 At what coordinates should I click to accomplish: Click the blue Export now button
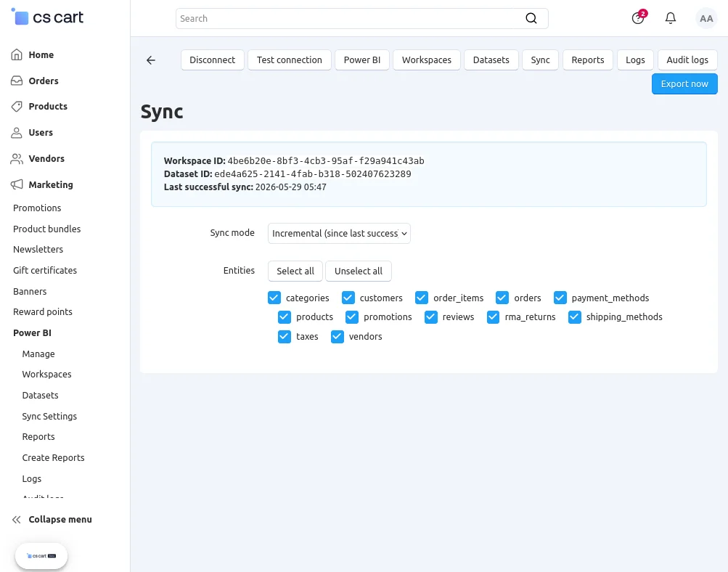point(685,84)
